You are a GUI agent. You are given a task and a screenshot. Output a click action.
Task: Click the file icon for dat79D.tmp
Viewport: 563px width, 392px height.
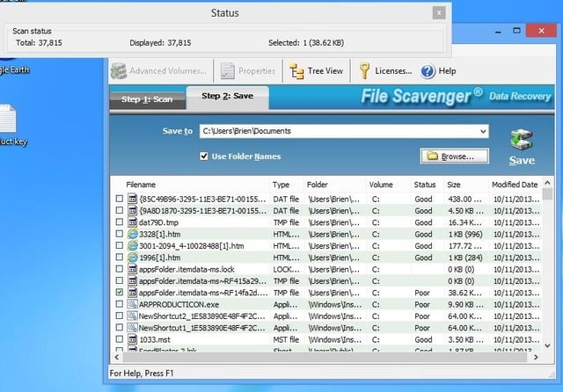133,222
